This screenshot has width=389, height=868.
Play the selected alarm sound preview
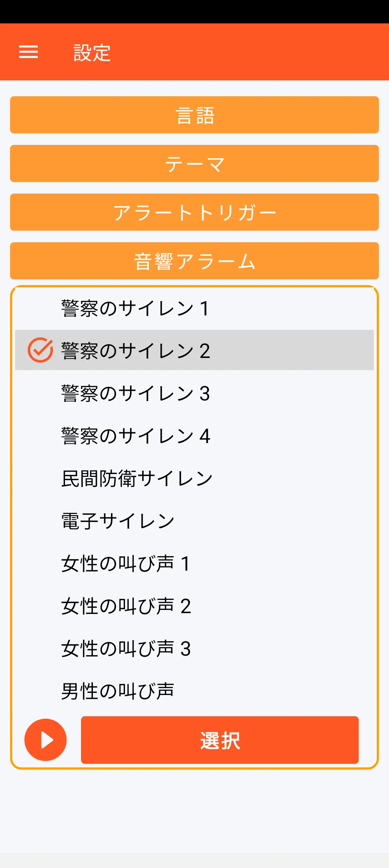pyautogui.click(x=45, y=740)
